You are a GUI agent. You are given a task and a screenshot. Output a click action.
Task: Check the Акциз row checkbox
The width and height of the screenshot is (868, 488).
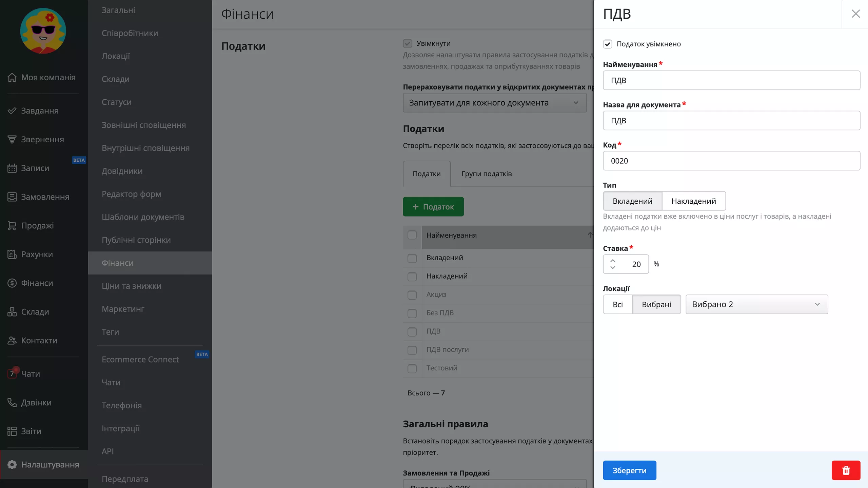[x=412, y=295]
